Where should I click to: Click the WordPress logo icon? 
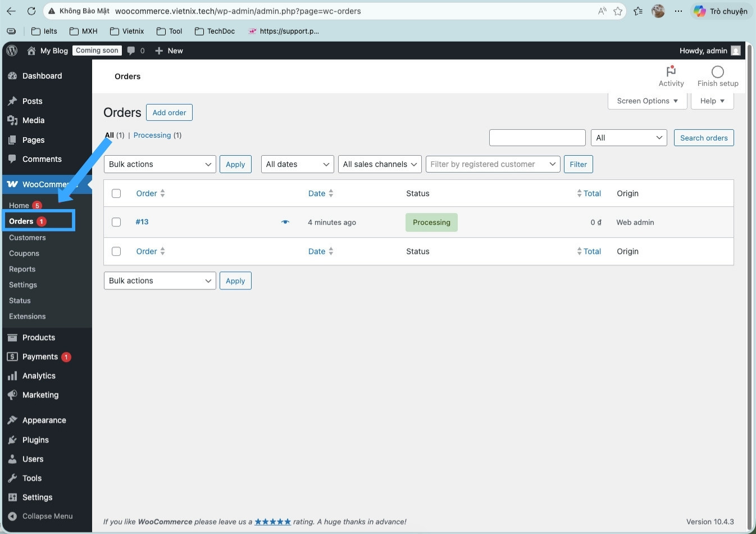[x=12, y=51]
